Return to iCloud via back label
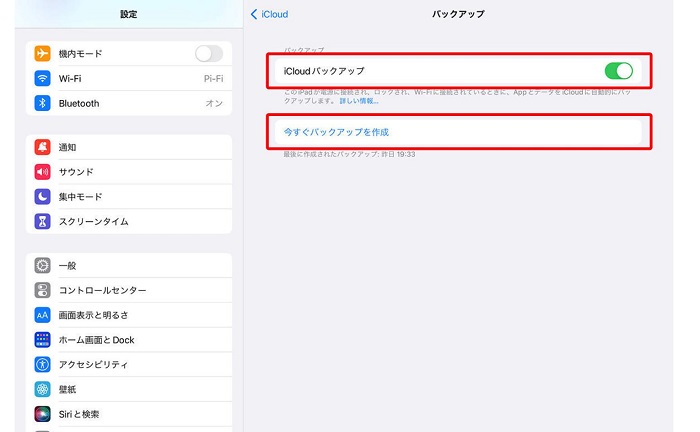 click(275, 14)
